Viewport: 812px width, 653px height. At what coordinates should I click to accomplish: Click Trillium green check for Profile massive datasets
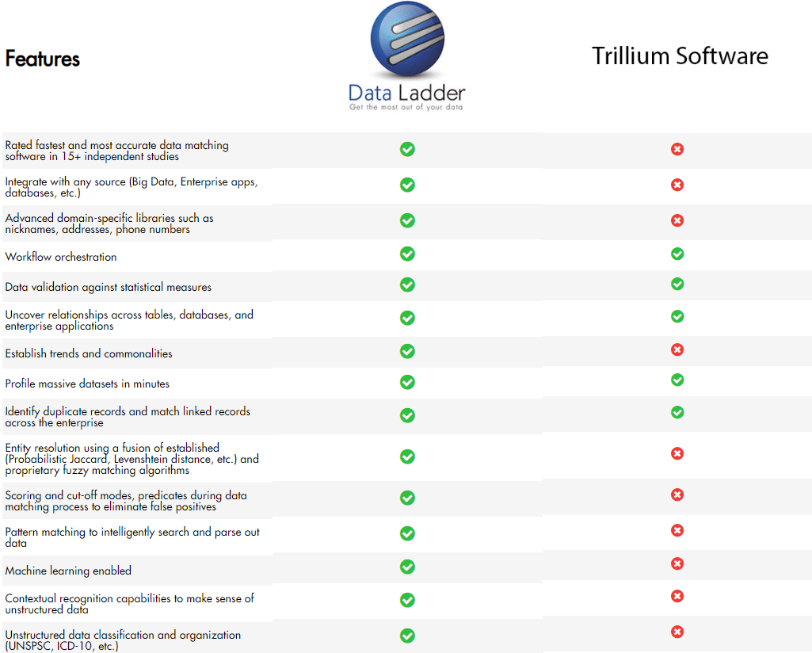pyautogui.click(x=677, y=380)
